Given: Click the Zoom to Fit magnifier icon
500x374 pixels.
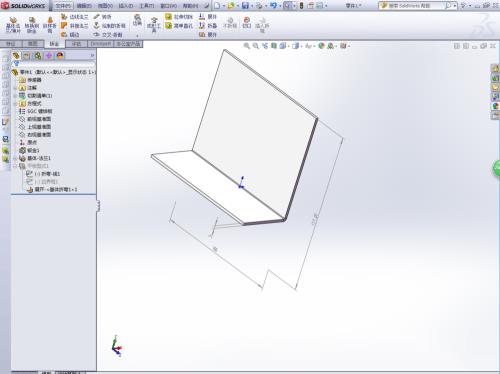Looking at the screenshot, I should click(247, 46).
